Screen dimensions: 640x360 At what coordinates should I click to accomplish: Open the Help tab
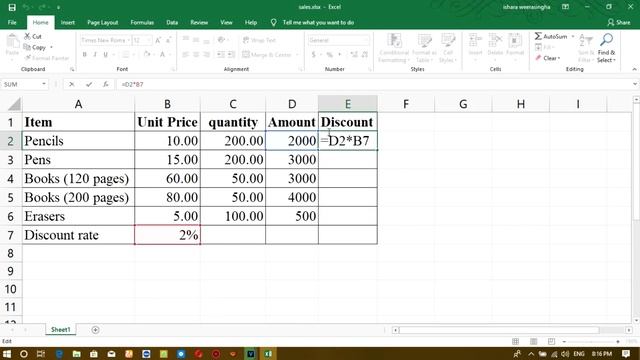[x=251, y=22]
